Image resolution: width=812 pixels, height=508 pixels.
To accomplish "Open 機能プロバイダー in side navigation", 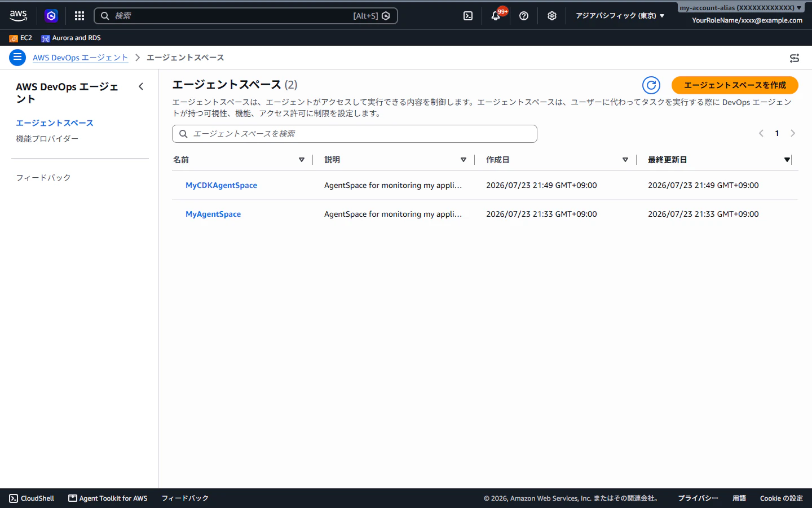I will [x=47, y=139].
